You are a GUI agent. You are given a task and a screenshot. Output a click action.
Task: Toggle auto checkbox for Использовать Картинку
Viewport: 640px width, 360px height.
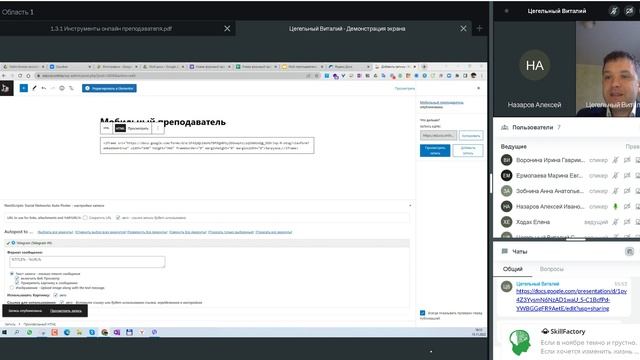[56, 295]
